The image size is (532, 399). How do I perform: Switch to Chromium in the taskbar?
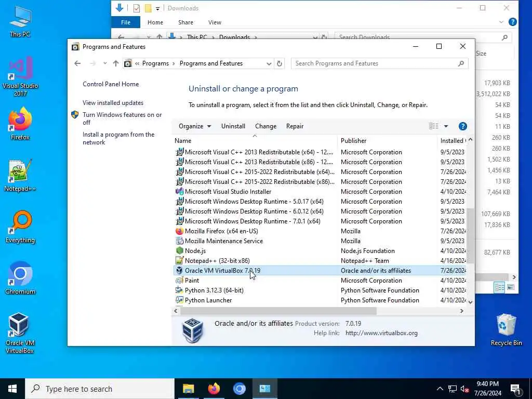(239, 389)
